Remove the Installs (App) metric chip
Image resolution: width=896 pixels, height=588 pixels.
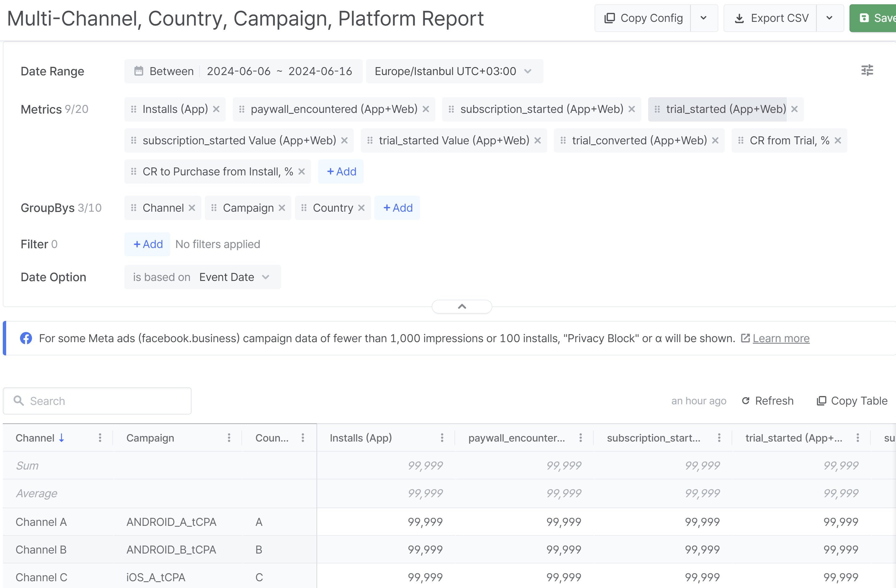[216, 109]
